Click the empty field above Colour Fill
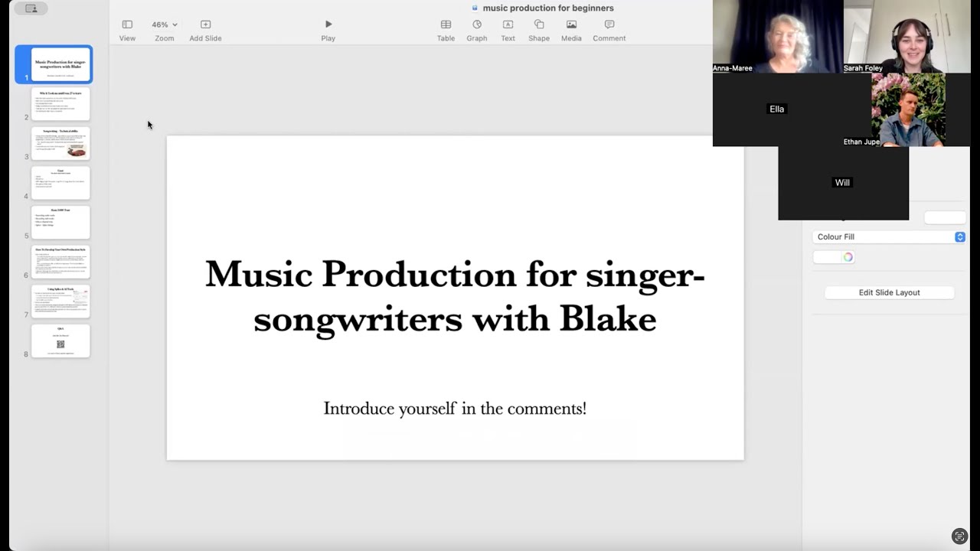 945,218
